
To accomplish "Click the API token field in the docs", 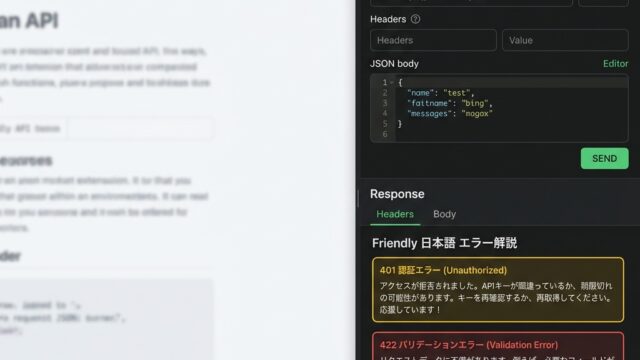I will click(140, 129).
